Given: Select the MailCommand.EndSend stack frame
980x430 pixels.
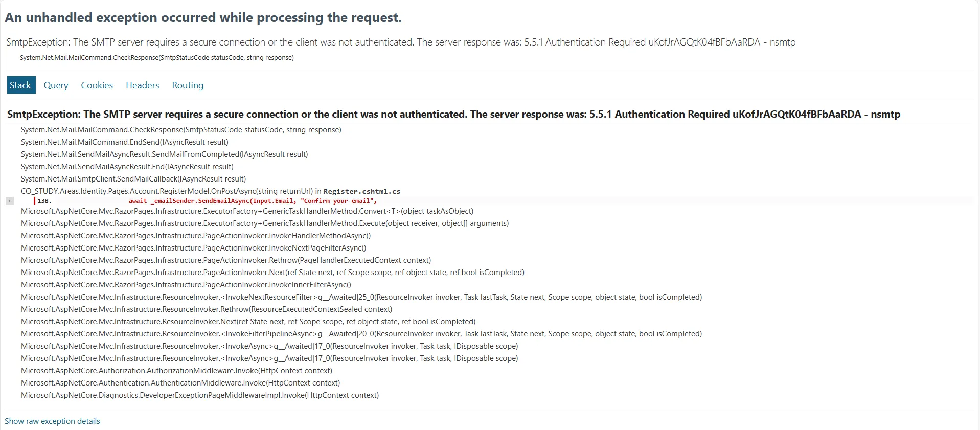Looking at the screenshot, I should click(125, 142).
